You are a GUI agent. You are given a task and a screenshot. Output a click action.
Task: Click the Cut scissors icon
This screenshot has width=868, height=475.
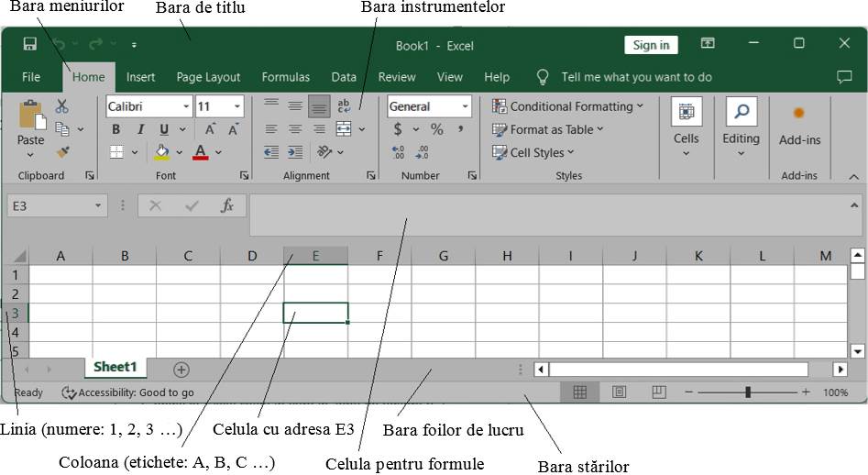coord(62,106)
